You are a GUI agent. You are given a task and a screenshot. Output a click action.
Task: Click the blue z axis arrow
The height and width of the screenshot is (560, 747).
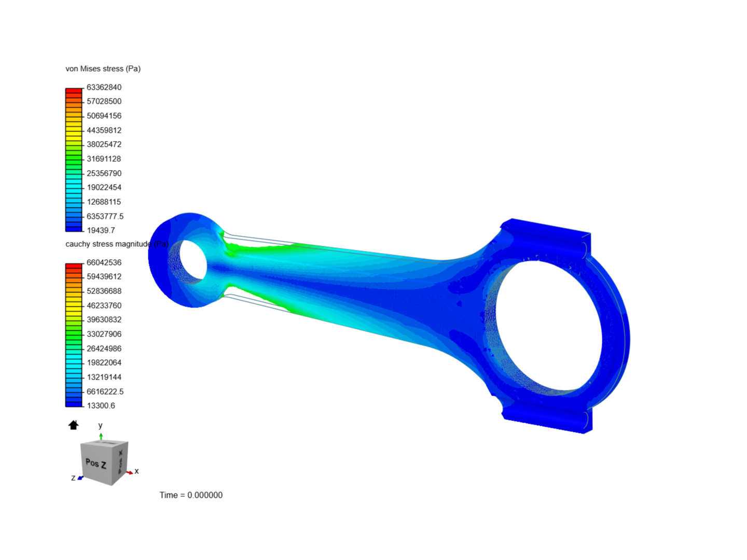click(80, 478)
